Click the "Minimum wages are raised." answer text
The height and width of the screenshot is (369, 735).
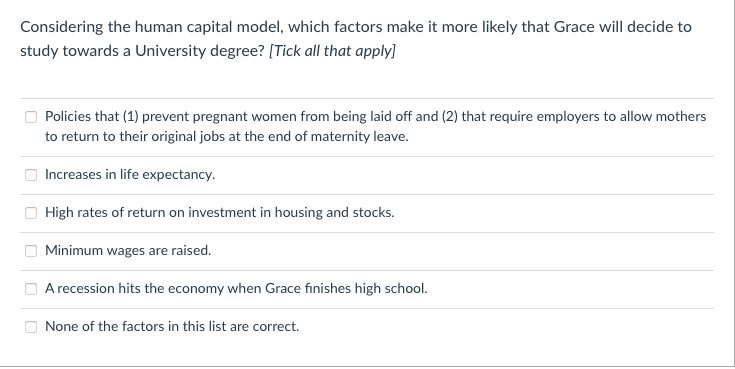pos(128,250)
